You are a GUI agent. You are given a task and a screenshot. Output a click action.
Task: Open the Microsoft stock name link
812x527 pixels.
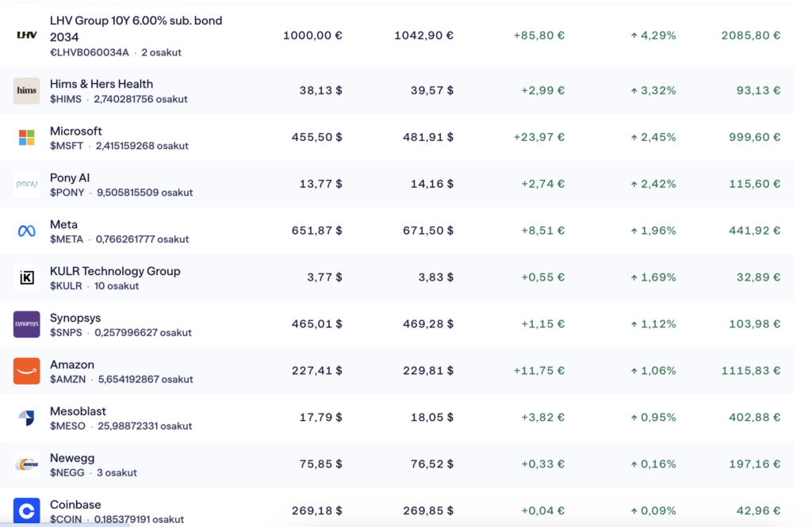pos(76,131)
